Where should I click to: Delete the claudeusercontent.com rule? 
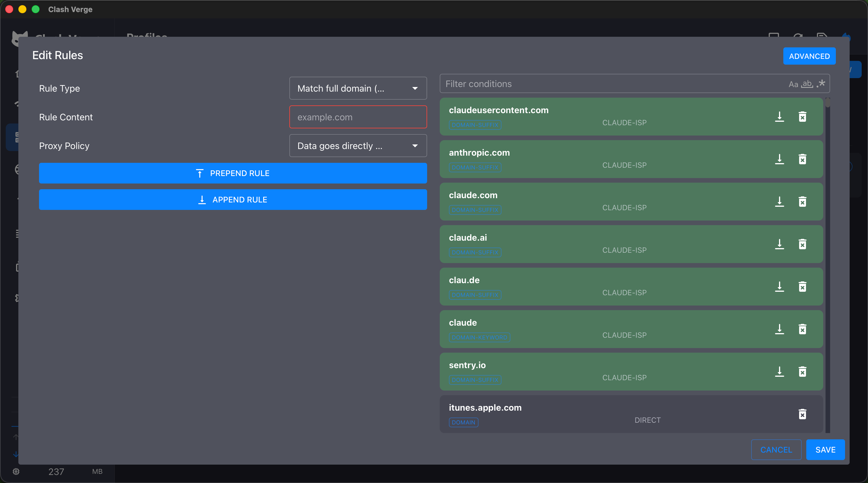[x=802, y=117]
